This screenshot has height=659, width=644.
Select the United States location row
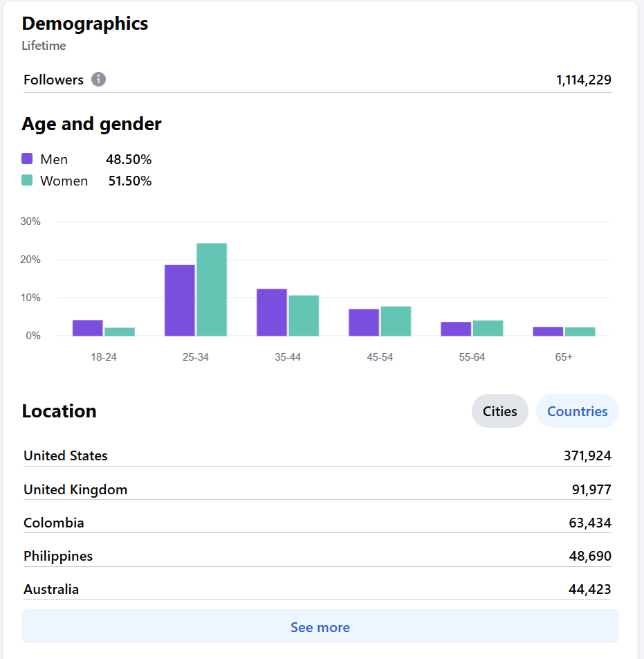tap(317, 455)
